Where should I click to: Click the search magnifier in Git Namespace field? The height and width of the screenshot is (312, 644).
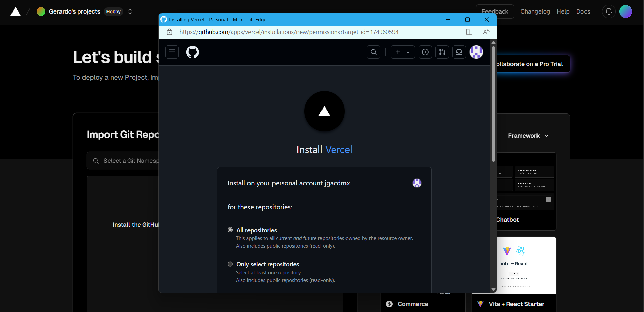[x=96, y=161]
